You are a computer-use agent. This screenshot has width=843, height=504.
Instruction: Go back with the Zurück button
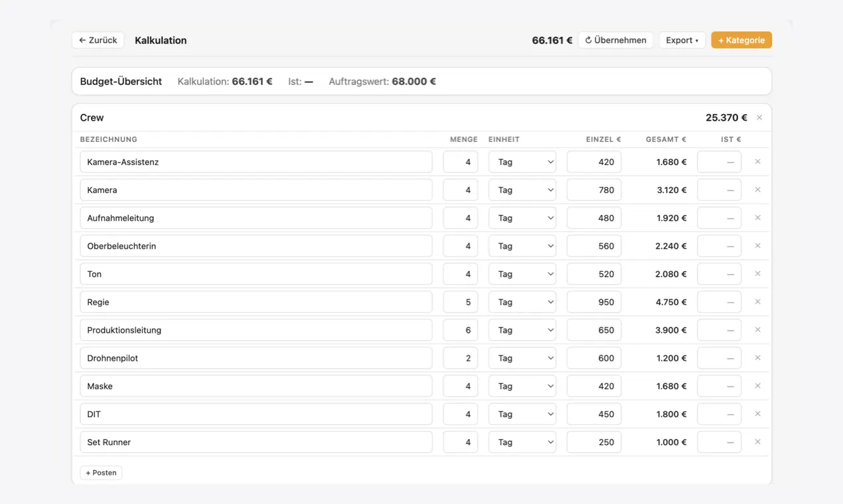click(98, 40)
